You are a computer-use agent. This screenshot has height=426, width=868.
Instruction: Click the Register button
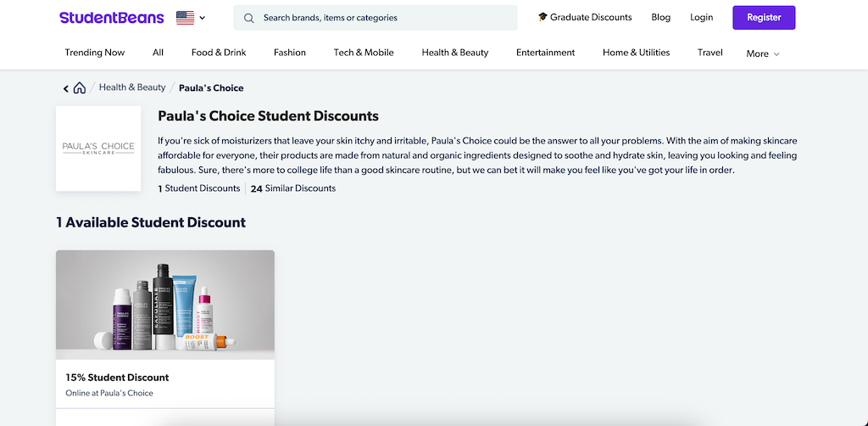[764, 18]
